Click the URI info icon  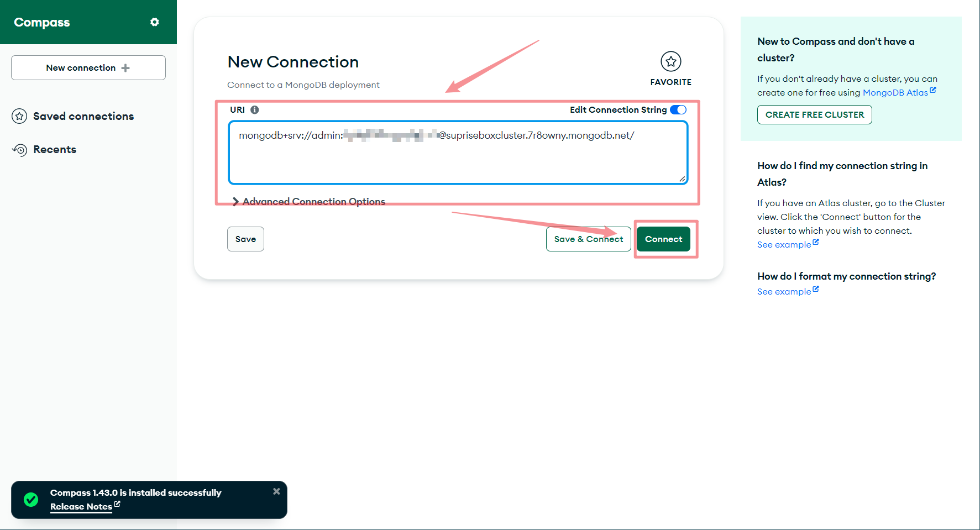coord(255,109)
